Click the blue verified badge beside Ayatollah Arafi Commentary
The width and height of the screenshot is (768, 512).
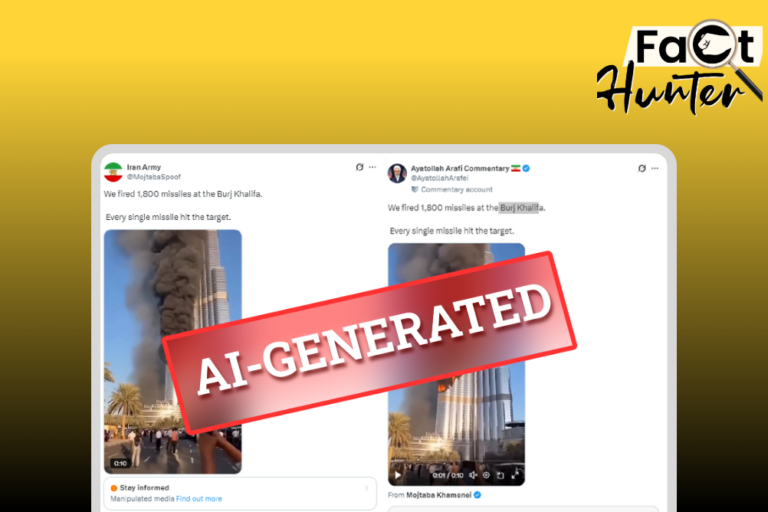pos(526,168)
